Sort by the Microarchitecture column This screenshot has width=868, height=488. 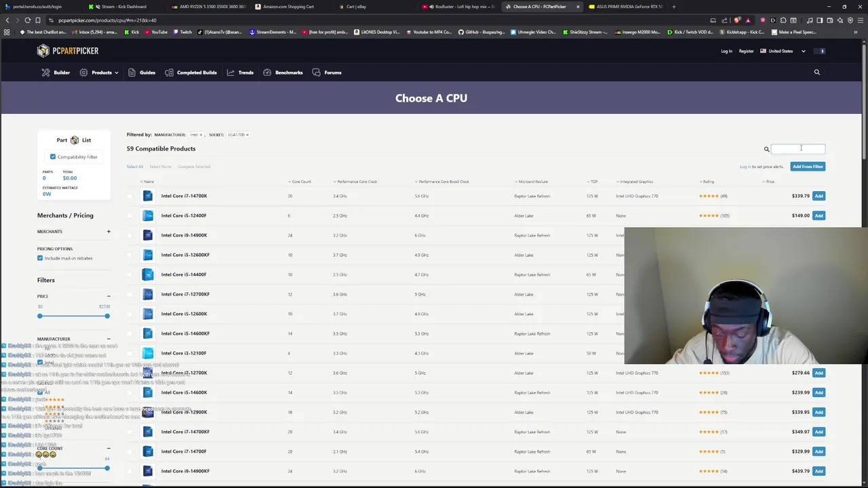click(x=531, y=182)
